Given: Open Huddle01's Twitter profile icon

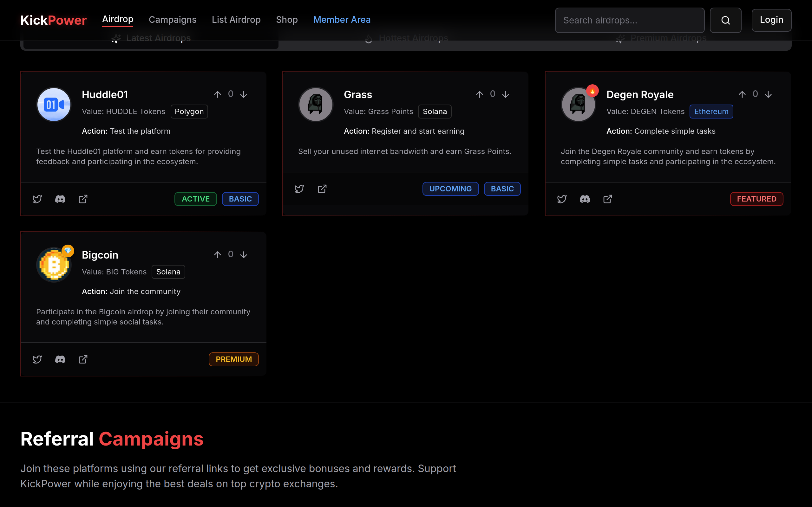Looking at the screenshot, I should 37,199.
